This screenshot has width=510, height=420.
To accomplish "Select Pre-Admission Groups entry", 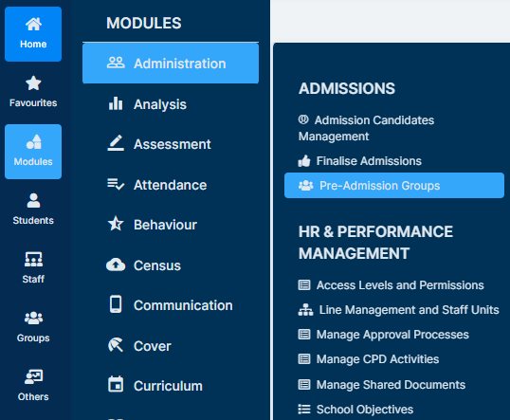I will 394,186.
